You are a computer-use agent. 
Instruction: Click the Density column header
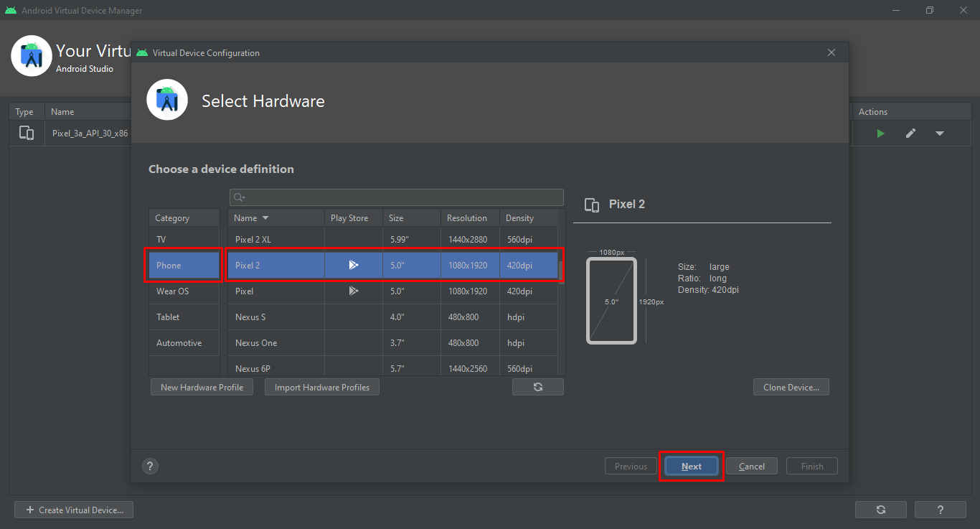point(529,218)
